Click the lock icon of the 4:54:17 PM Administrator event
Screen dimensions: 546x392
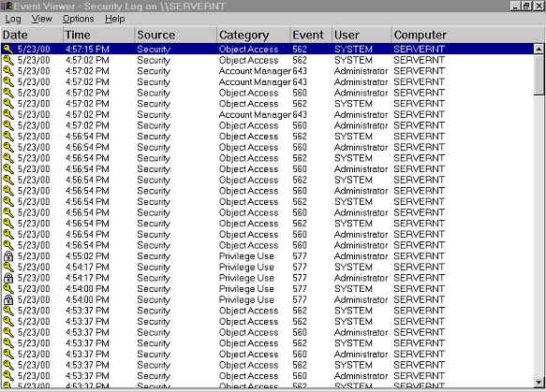[x=8, y=278]
